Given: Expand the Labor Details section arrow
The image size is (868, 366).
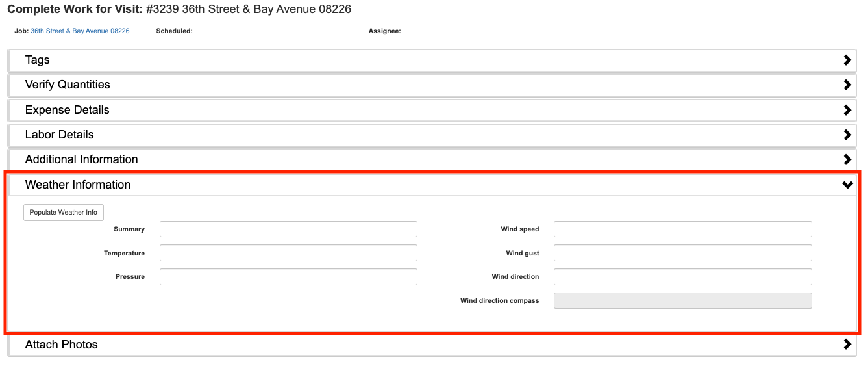Looking at the screenshot, I should (x=847, y=135).
